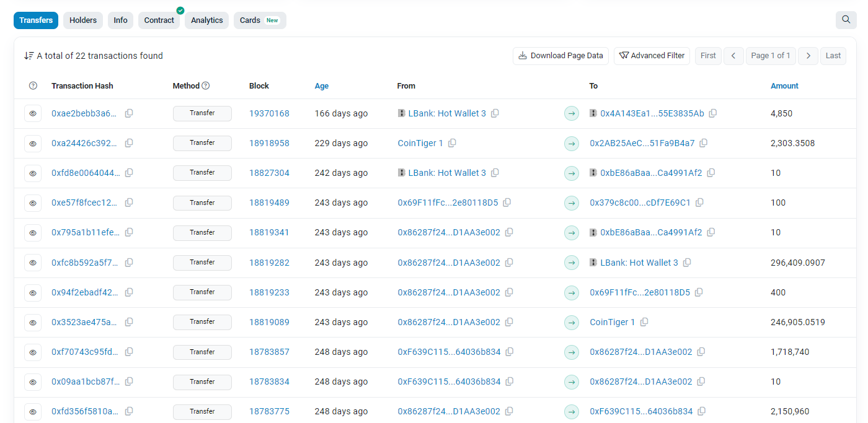Click Download Page Data button
868x423 pixels.
point(560,56)
